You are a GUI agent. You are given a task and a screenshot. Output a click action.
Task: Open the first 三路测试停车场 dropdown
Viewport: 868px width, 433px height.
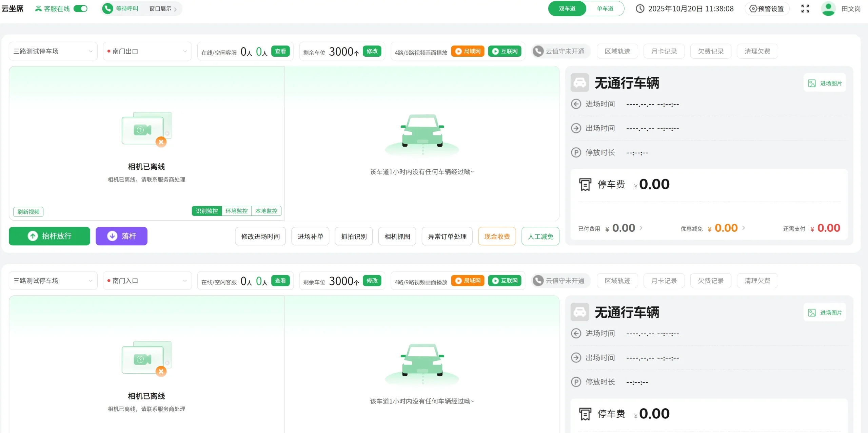[x=53, y=51]
